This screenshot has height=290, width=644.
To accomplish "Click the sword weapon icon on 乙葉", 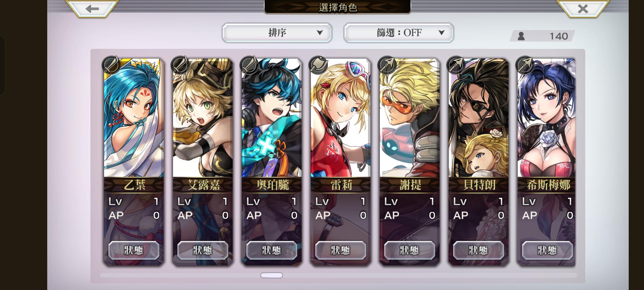I will pos(111,65).
